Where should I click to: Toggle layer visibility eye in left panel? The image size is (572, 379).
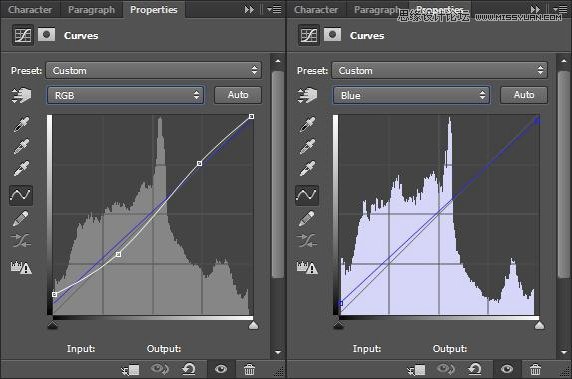221,369
